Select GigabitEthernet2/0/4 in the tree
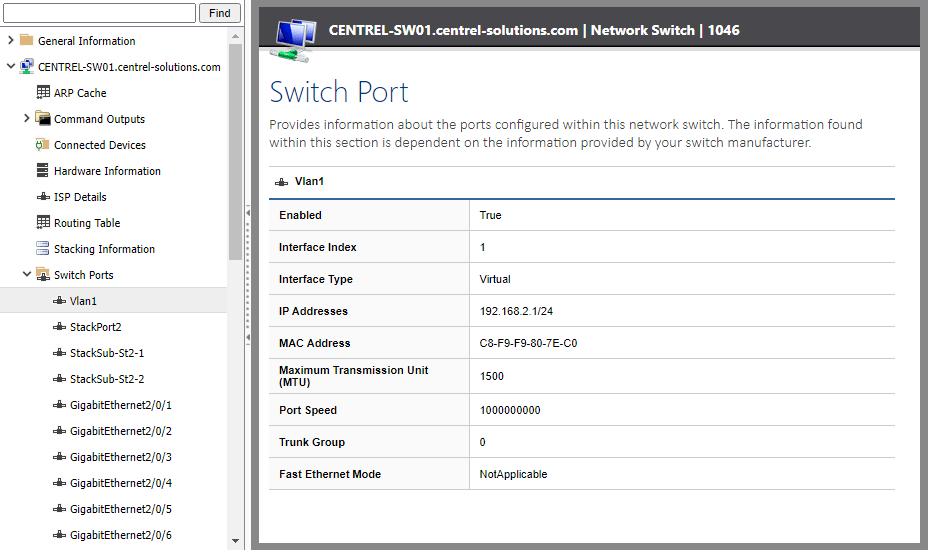This screenshot has height=550, width=928. tap(121, 484)
